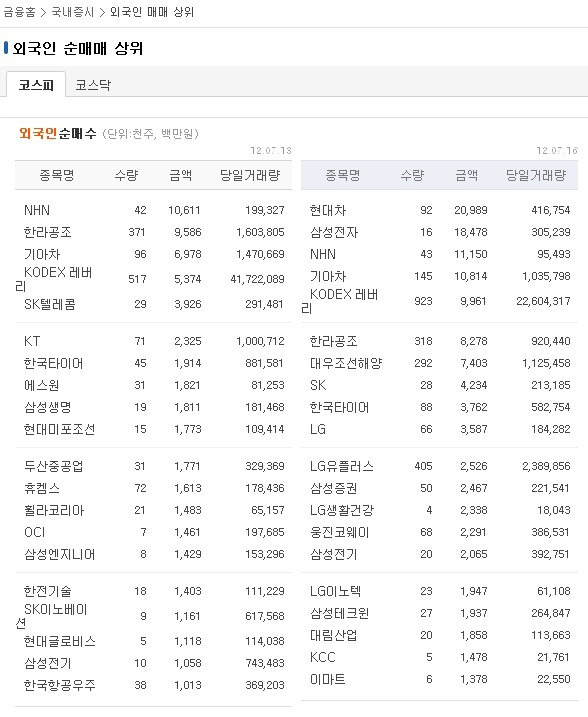Open KODEX 레버리지 in 12.07.16 list
This screenshot has width=588, height=717.
[340, 301]
